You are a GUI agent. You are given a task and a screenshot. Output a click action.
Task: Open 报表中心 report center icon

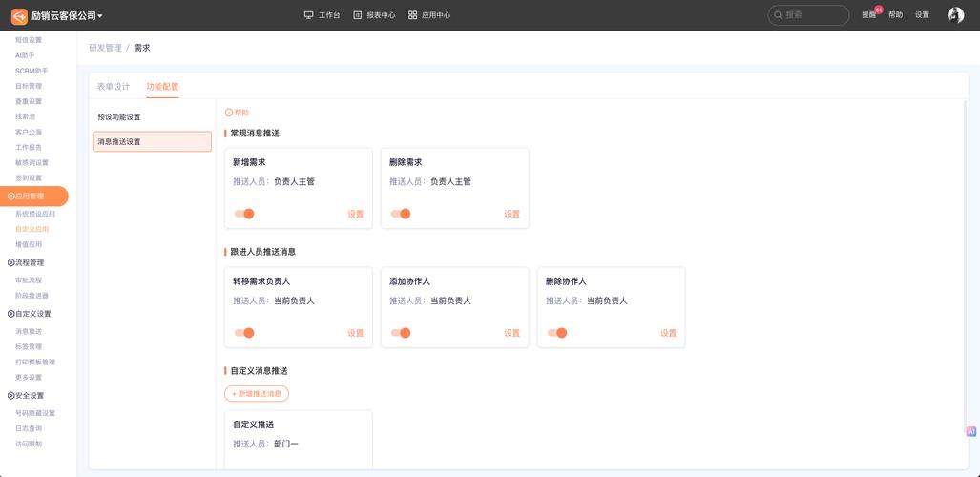[x=358, y=15]
